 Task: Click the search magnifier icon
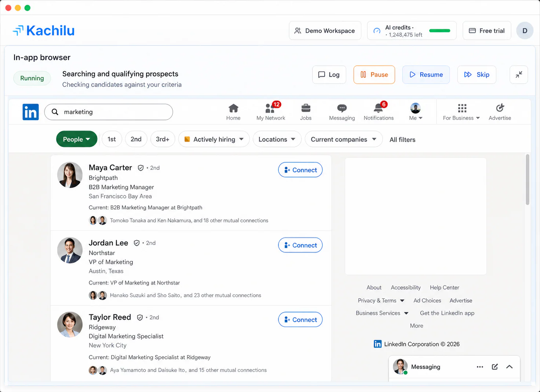(55, 112)
